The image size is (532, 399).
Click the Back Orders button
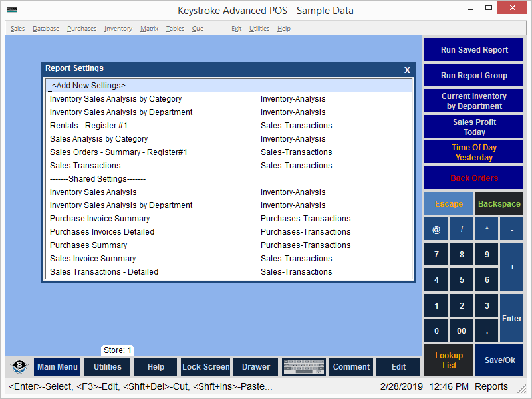[x=473, y=178]
